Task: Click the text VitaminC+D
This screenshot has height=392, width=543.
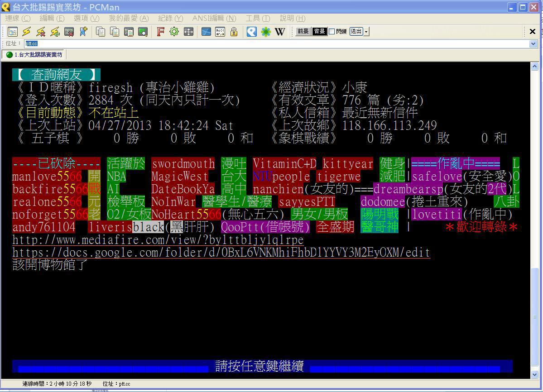Action: click(x=285, y=163)
